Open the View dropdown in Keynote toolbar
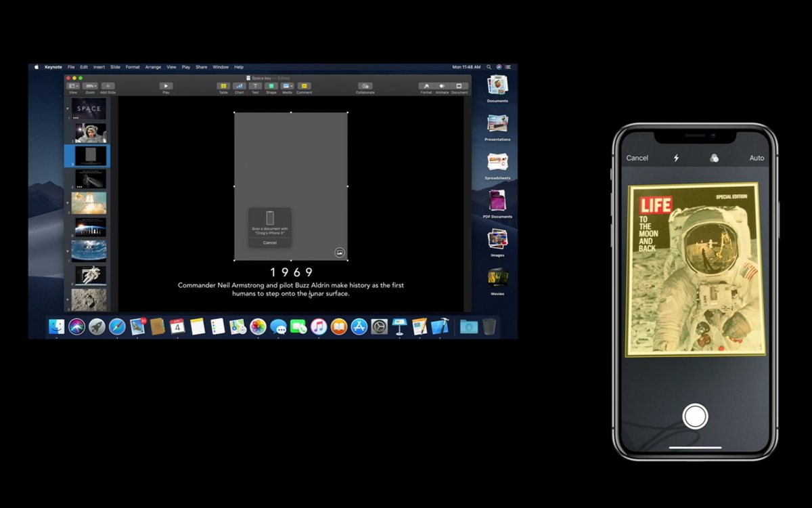The image size is (812, 508). (72, 86)
